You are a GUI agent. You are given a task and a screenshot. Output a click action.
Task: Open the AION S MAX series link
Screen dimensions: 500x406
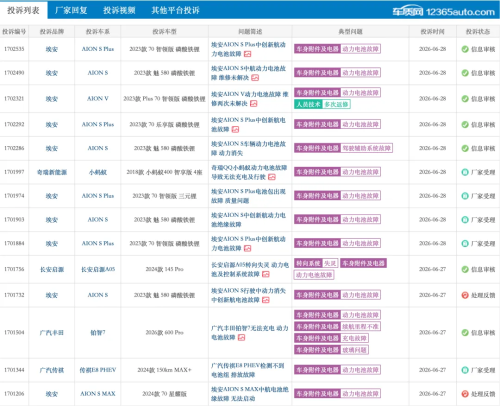[x=98, y=394]
